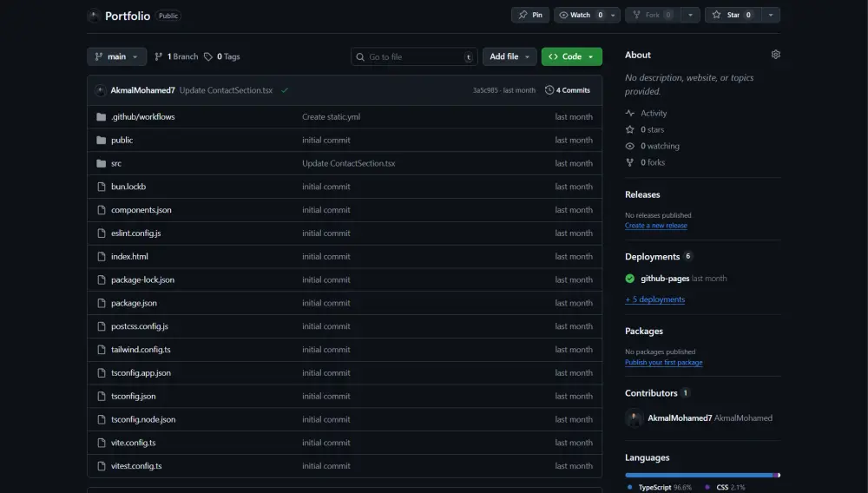Click the repository owner avatar beside Portfolio
This screenshot has height=493, width=868.
(94, 16)
